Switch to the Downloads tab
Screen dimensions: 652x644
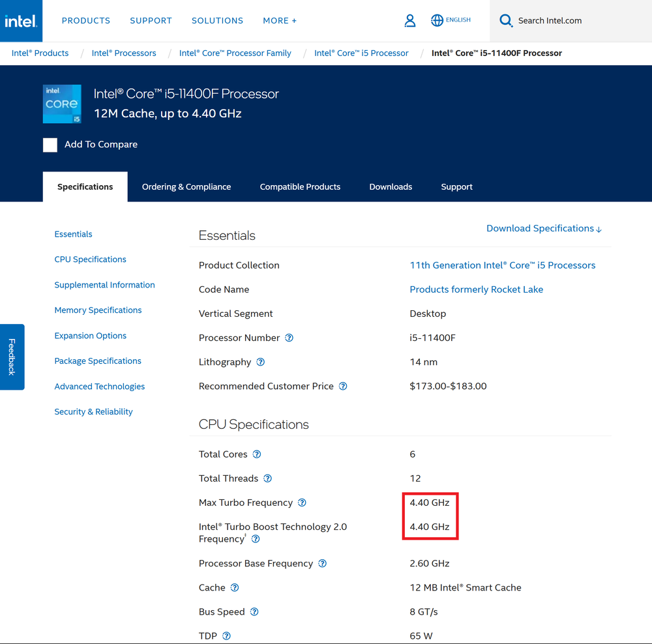point(391,186)
